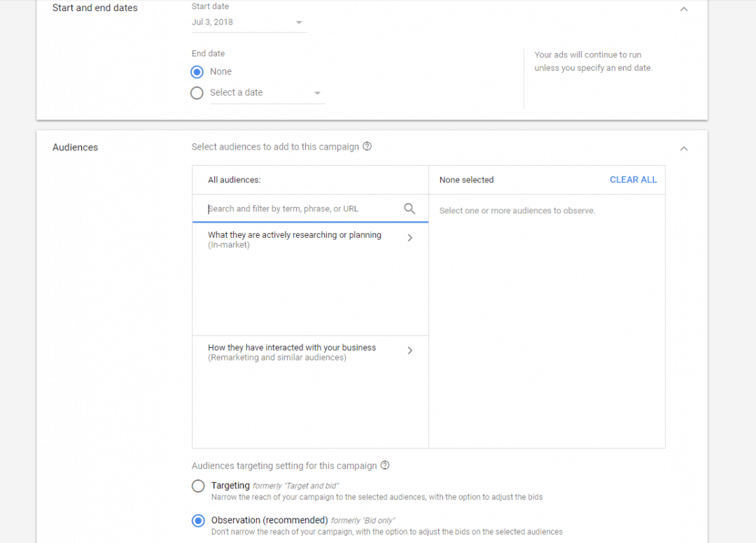Collapse the Start and end dates section chevron

click(684, 9)
